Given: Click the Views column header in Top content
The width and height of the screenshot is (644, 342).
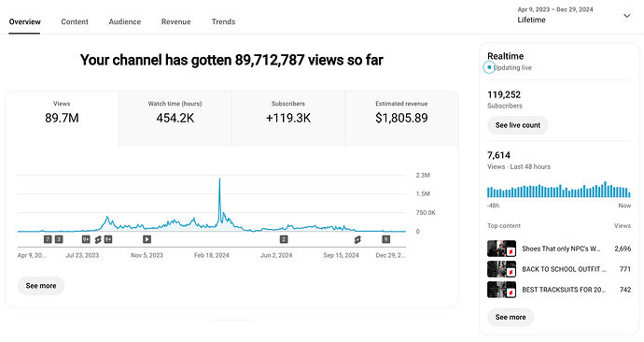Looking at the screenshot, I should coord(623,226).
